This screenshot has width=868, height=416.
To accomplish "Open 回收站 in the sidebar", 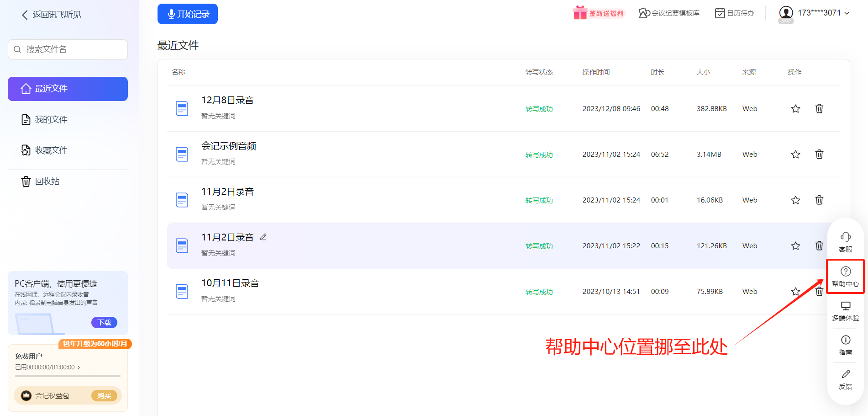I will (47, 181).
